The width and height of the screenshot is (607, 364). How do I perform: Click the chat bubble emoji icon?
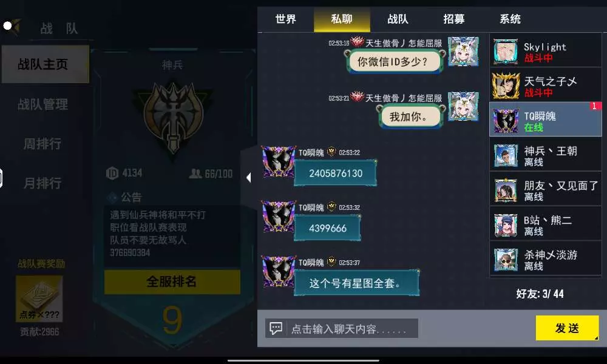coord(276,328)
